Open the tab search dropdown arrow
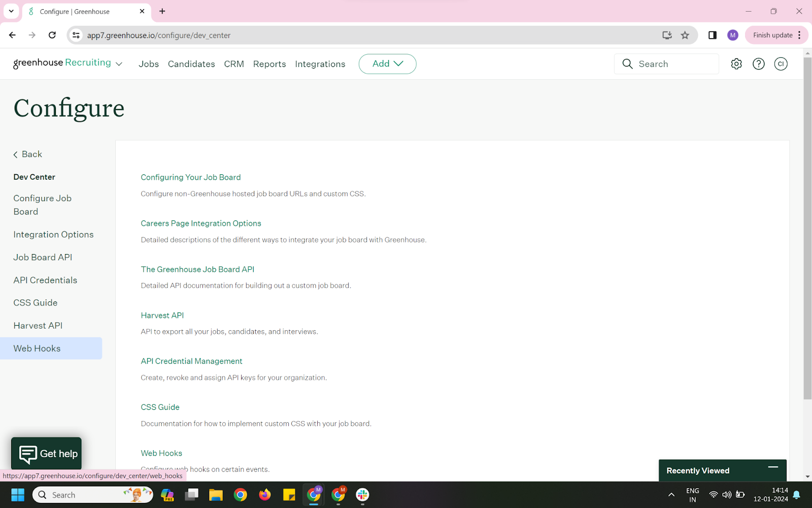 pyautogui.click(x=11, y=11)
